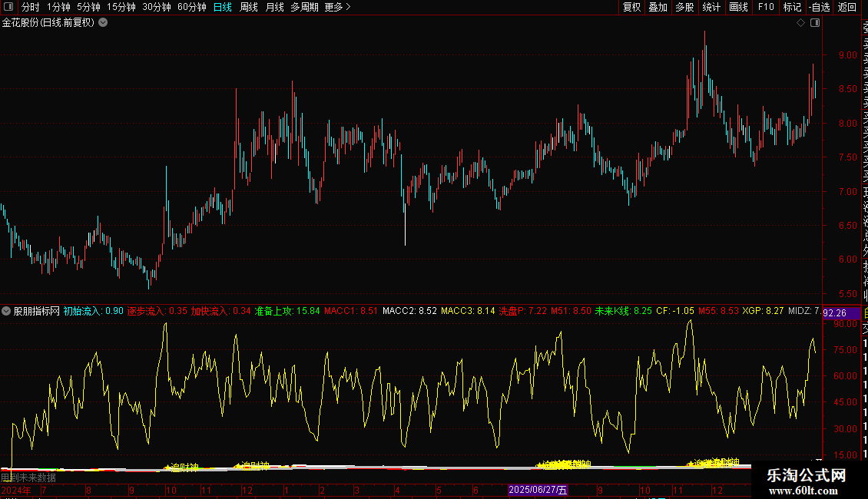868x499 pixels.
Task: Click the 加快流入: 0.34 value
Action: [221, 311]
